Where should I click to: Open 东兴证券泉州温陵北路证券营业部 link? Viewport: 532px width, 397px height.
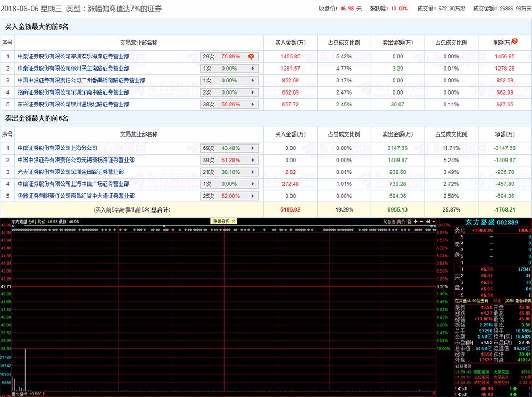point(73,104)
